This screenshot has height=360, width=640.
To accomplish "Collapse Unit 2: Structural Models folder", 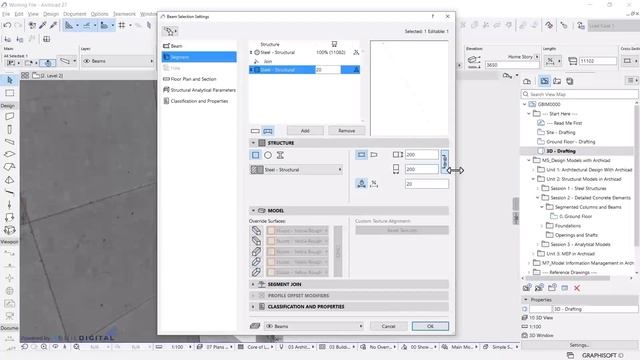I will tap(533, 179).
